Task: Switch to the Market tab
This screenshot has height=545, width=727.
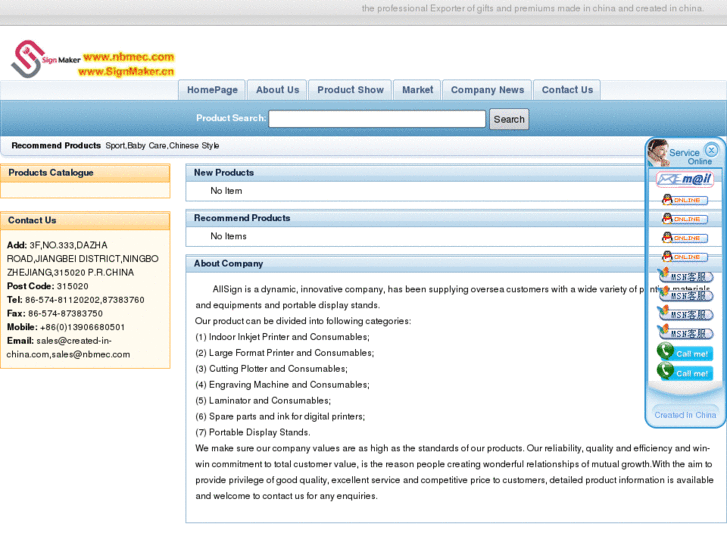Action: click(x=417, y=90)
